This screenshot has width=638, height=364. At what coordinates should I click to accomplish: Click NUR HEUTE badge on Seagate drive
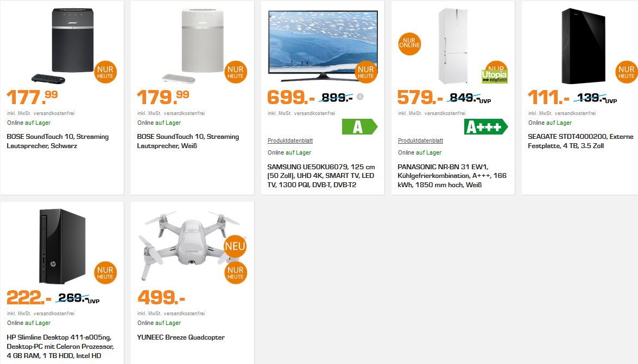pos(626,72)
